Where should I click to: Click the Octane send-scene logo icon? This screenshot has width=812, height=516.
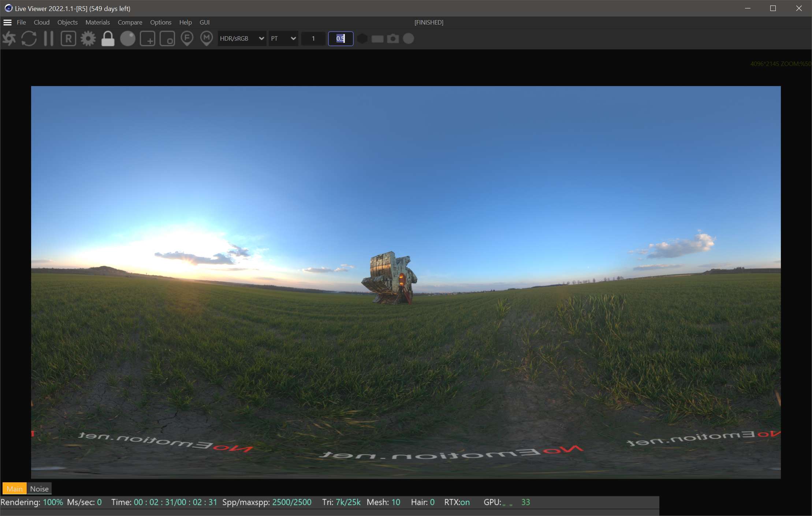point(9,38)
